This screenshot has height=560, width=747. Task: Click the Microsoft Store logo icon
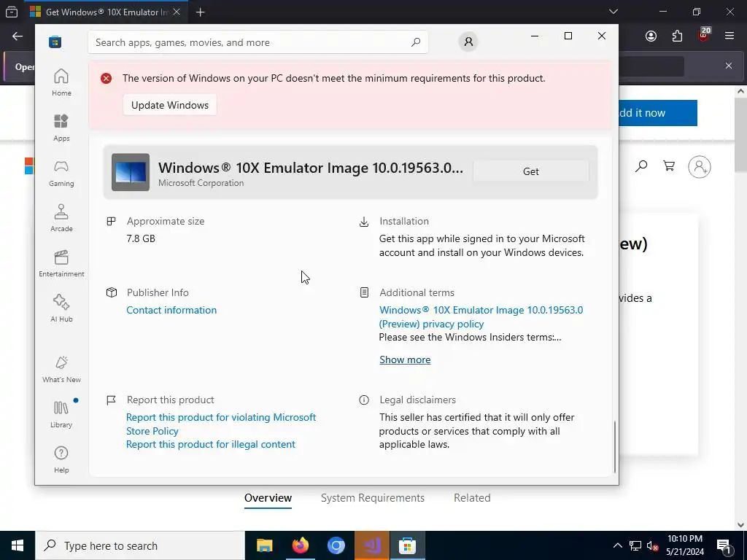pos(55,42)
